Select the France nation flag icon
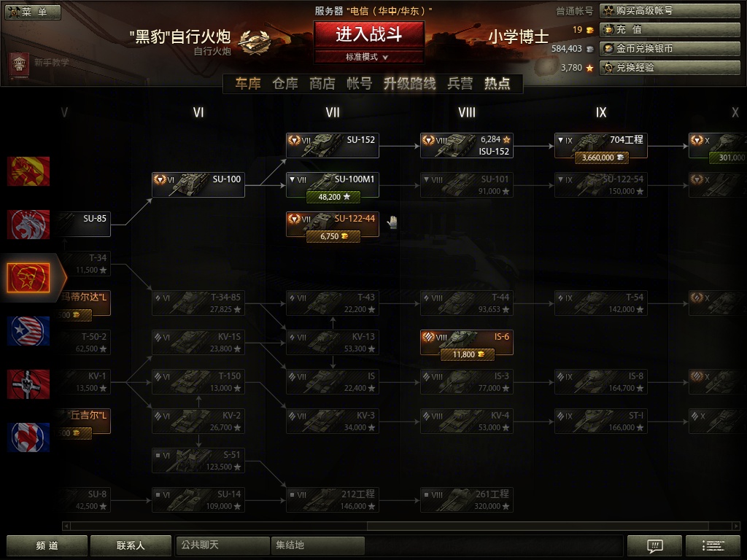The height and width of the screenshot is (560, 747). 28,437
